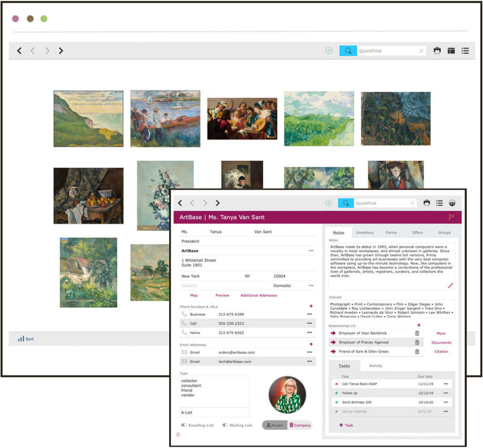Screen dimensions: 483x448
Task: Open options for the Home phone number
Action: [309, 332]
